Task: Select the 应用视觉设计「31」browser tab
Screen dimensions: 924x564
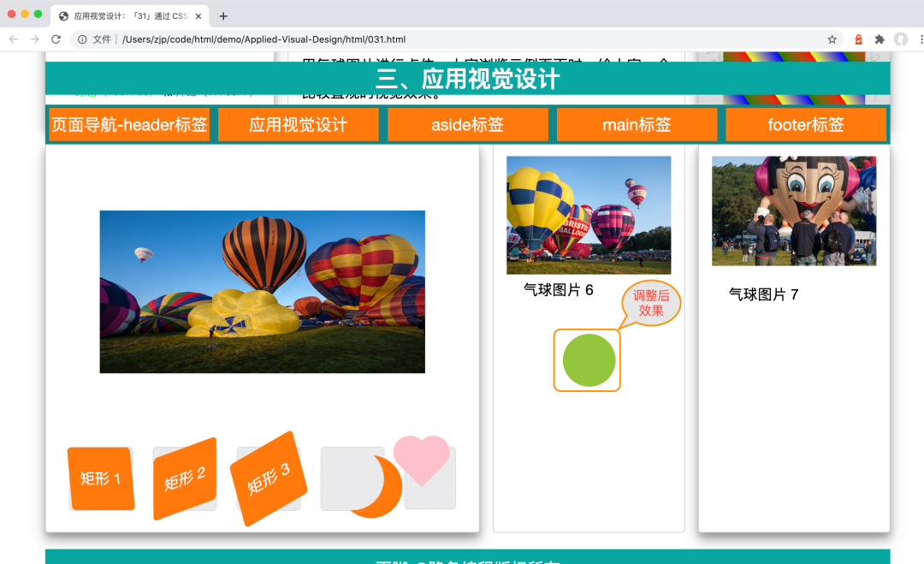Action: pyautogui.click(x=131, y=16)
